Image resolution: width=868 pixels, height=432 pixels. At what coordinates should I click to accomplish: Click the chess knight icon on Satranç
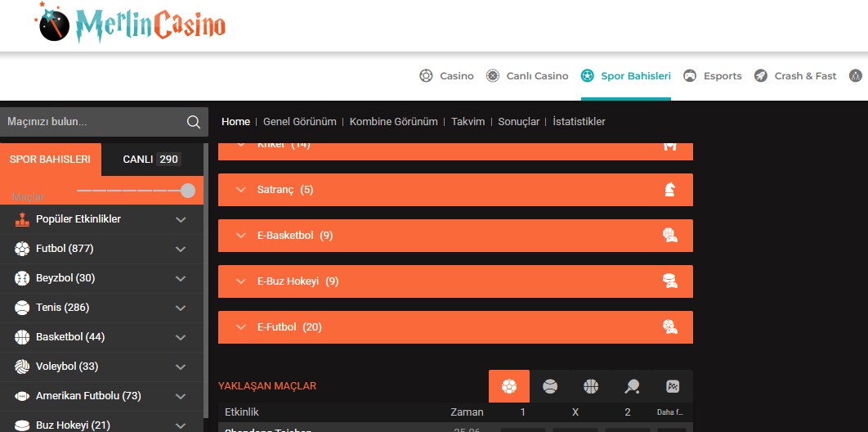click(x=670, y=190)
